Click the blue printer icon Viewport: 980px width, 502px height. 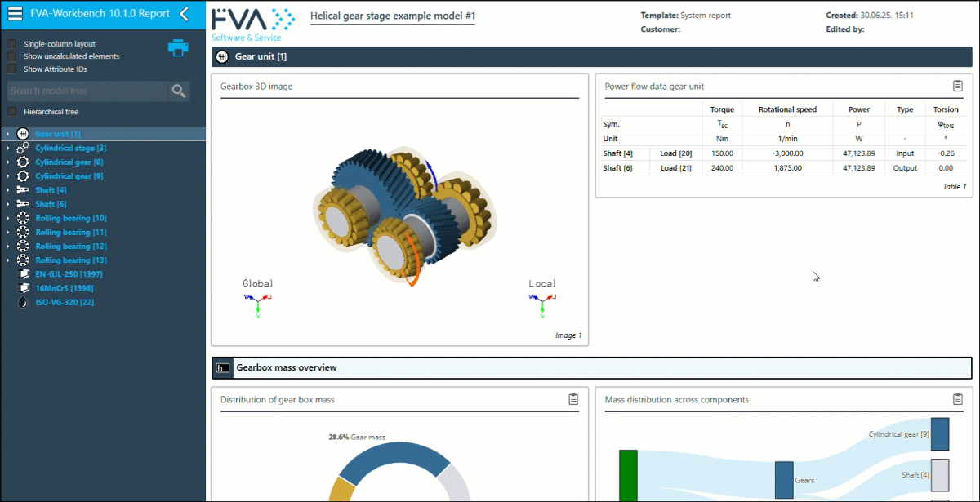[x=177, y=48]
